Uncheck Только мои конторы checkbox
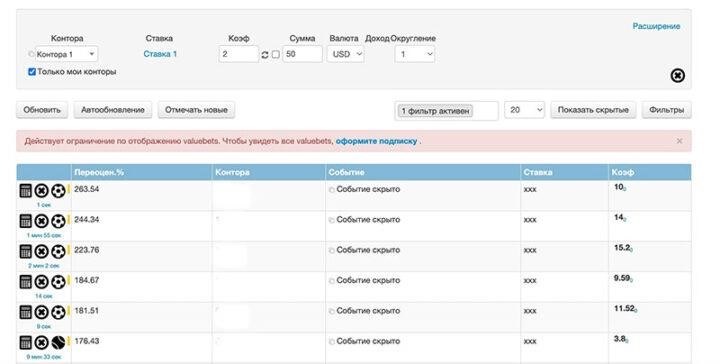This screenshot has width=720, height=364. [32, 72]
